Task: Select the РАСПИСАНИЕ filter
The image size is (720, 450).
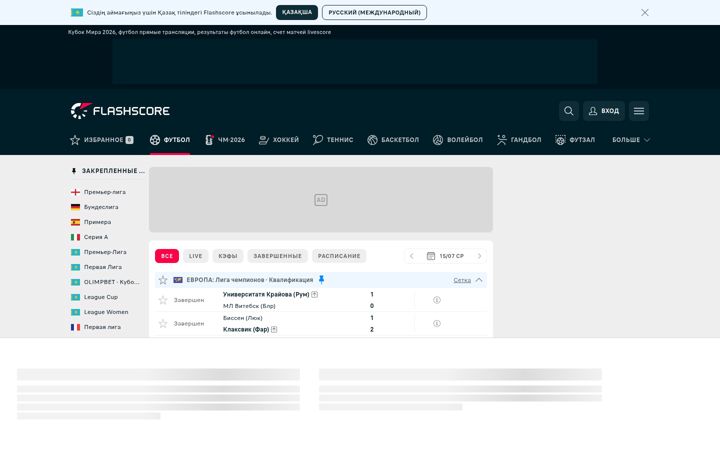Action: point(339,256)
